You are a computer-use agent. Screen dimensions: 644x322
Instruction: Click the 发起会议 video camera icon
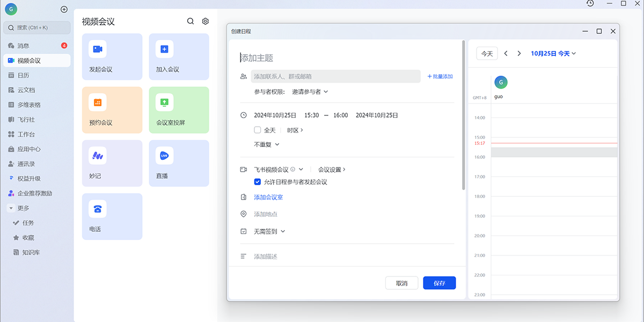(x=98, y=49)
